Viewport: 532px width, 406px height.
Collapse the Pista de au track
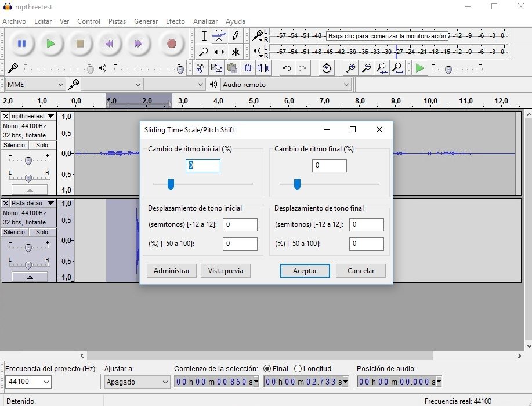tap(30, 277)
